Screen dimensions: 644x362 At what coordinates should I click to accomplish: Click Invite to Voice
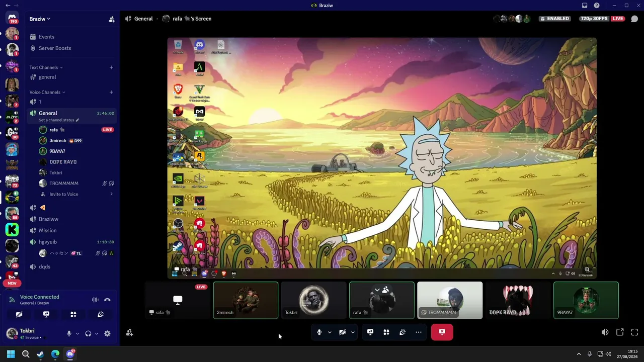pos(77,194)
